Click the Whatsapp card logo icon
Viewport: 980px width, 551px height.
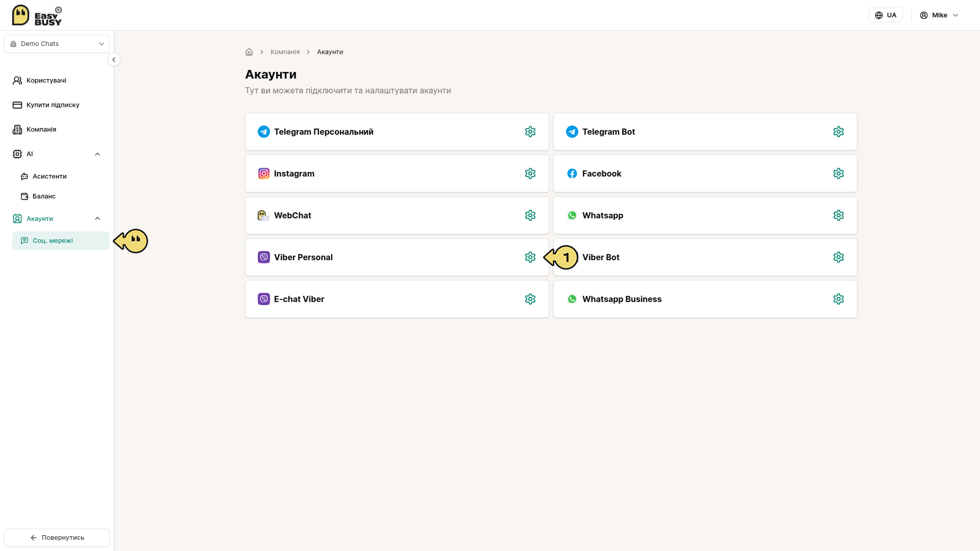pyautogui.click(x=572, y=215)
